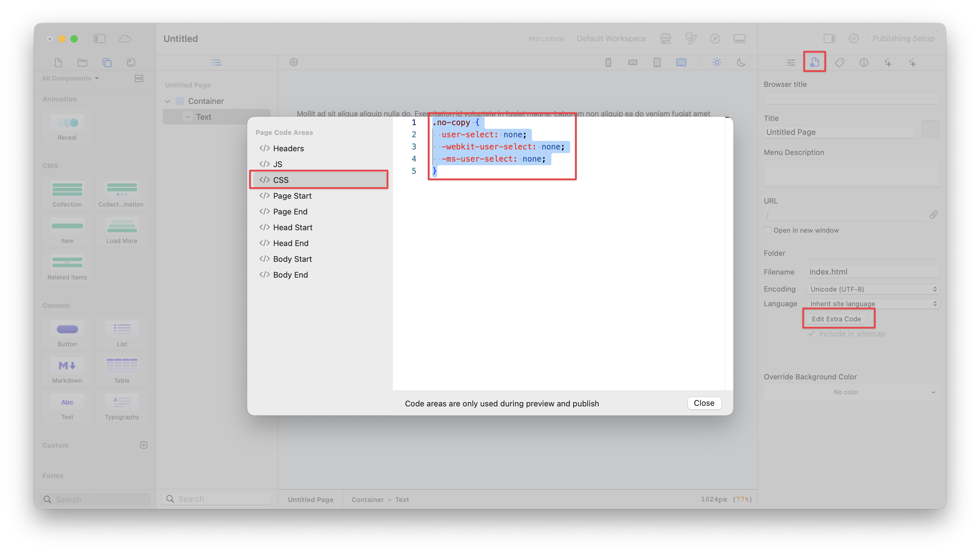Open the second sparkle inspector tab
The image size is (980, 554).
click(x=913, y=62)
